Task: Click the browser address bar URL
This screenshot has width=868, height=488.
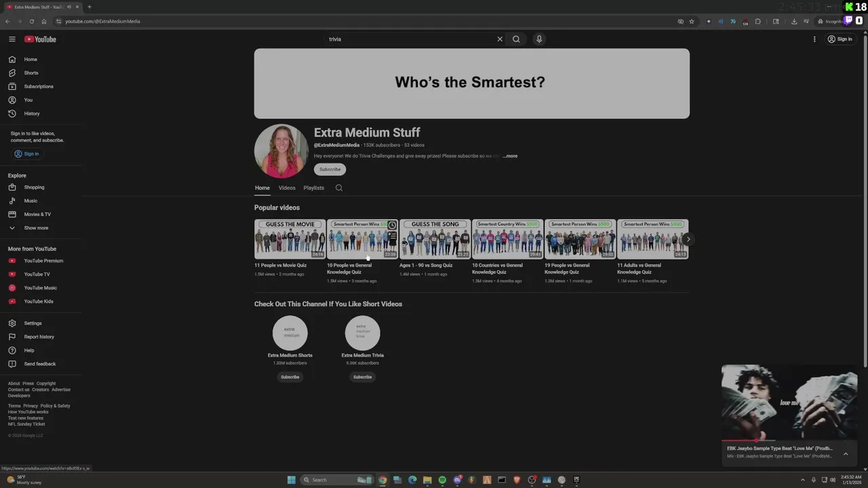Action: (102, 21)
